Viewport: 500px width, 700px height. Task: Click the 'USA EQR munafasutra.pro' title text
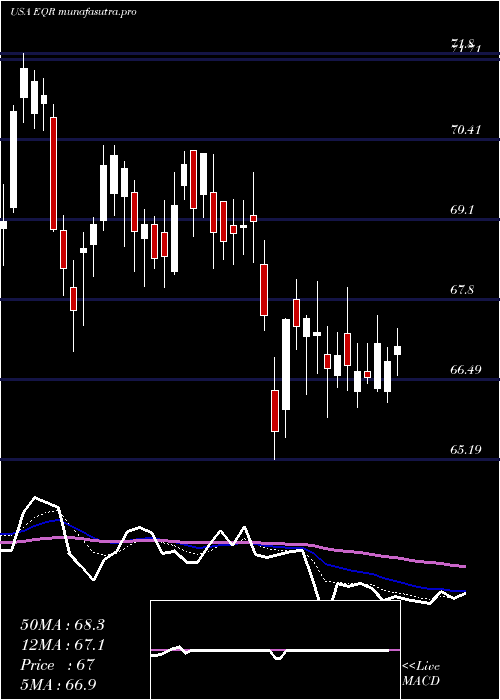(x=73, y=12)
